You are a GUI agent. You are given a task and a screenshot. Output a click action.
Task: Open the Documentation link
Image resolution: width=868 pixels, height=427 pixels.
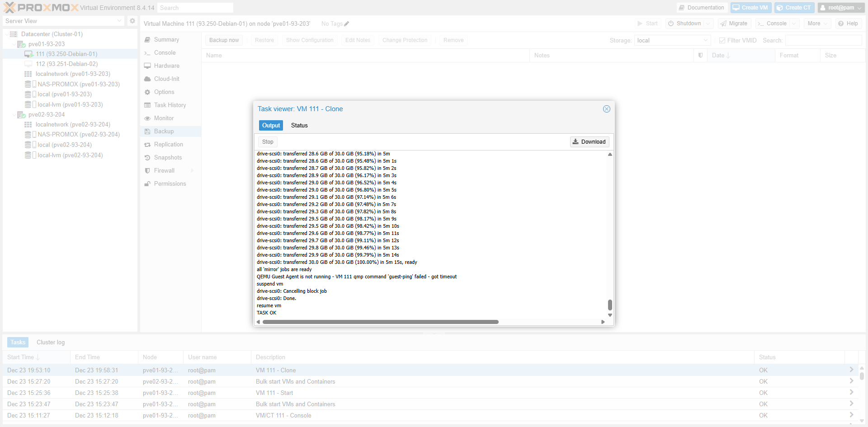(x=701, y=8)
